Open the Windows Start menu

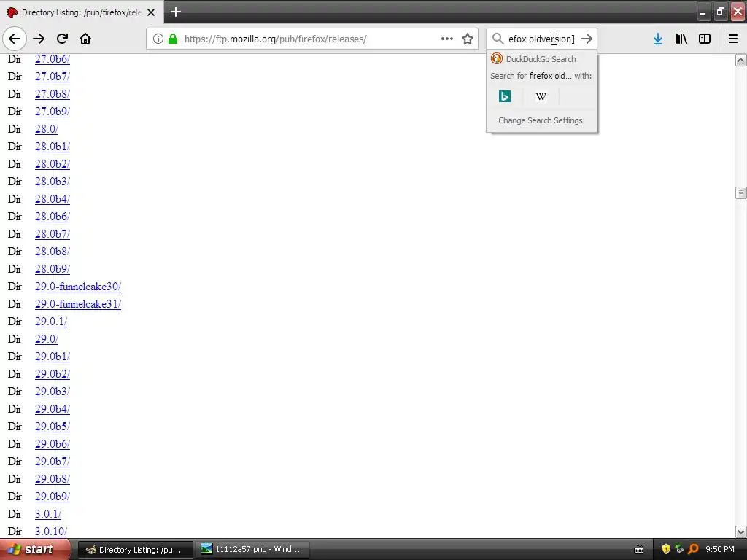pyautogui.click(x=35, y=550)
